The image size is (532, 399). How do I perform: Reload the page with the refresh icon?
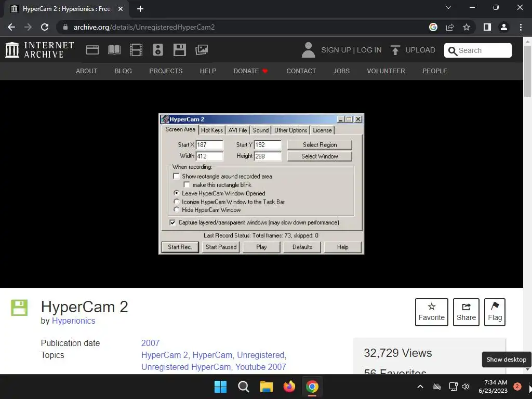[x=45, y=27]
